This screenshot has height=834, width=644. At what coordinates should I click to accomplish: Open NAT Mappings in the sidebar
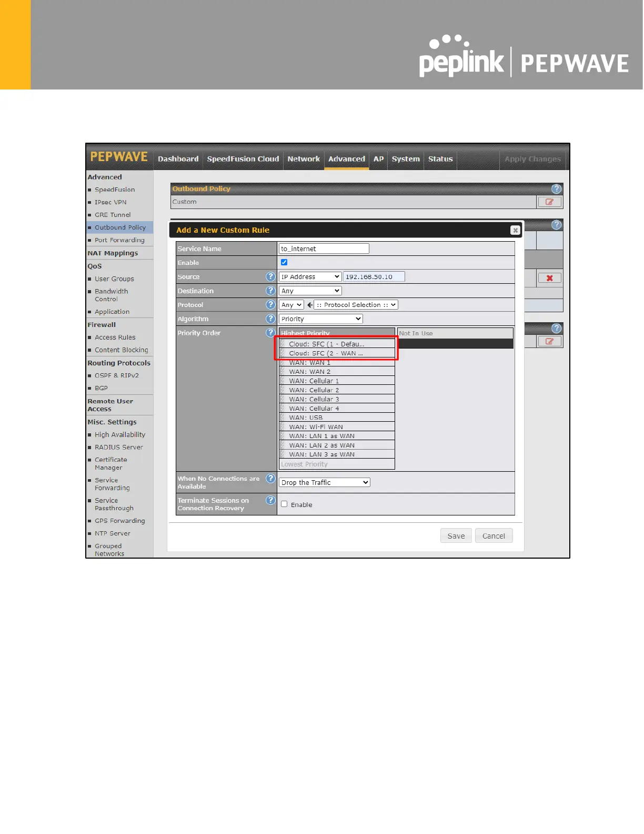pyautogui.click(x=113, y=253)
